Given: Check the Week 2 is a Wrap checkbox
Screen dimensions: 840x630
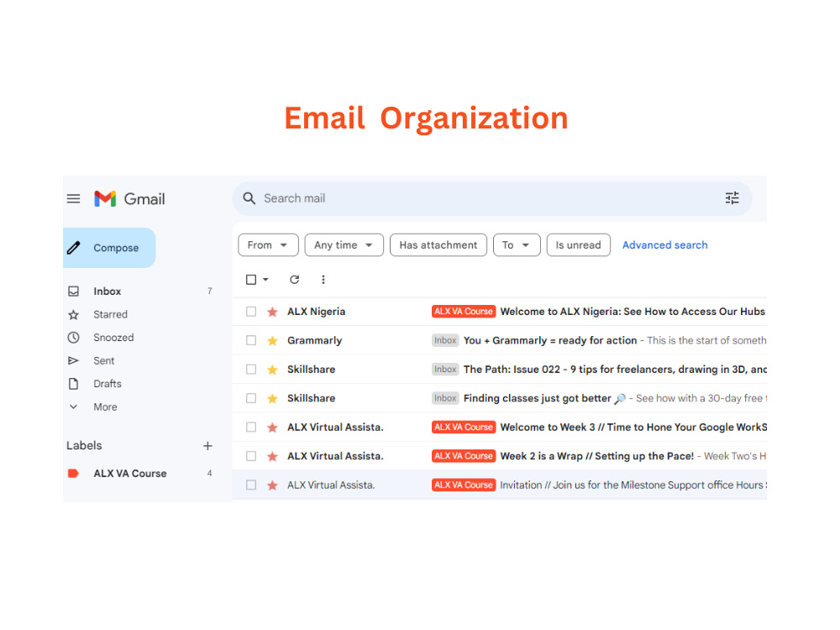Looking at the screenshot, I should (x=250, y=456).
